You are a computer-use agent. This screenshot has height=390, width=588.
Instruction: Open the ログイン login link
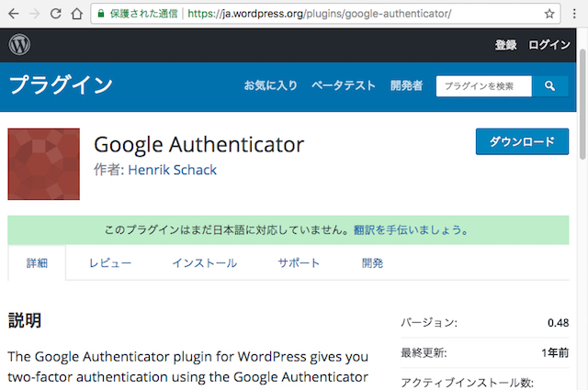549,45
